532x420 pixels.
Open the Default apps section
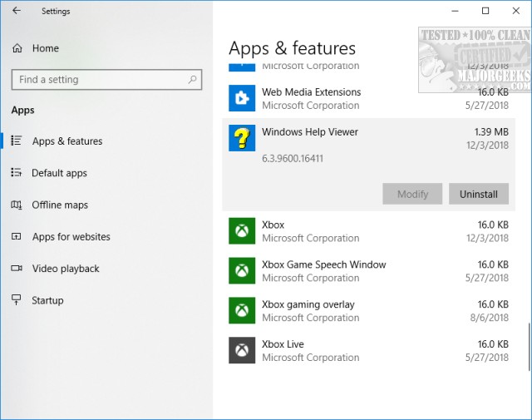pos(59,173)
